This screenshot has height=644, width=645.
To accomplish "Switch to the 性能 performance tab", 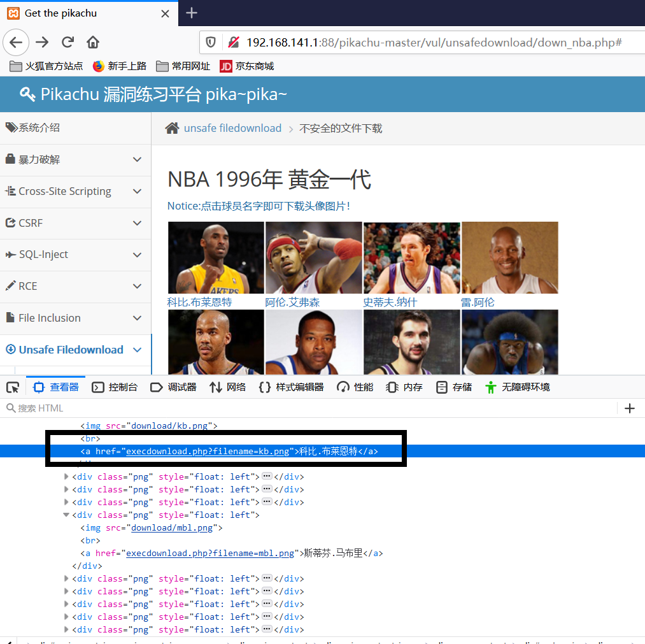I will click(355, 387).
